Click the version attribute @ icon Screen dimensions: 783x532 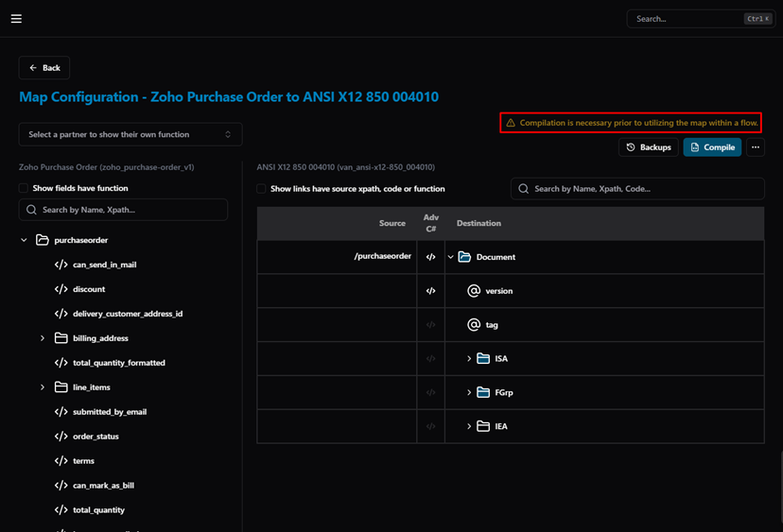tap(474, 290)
